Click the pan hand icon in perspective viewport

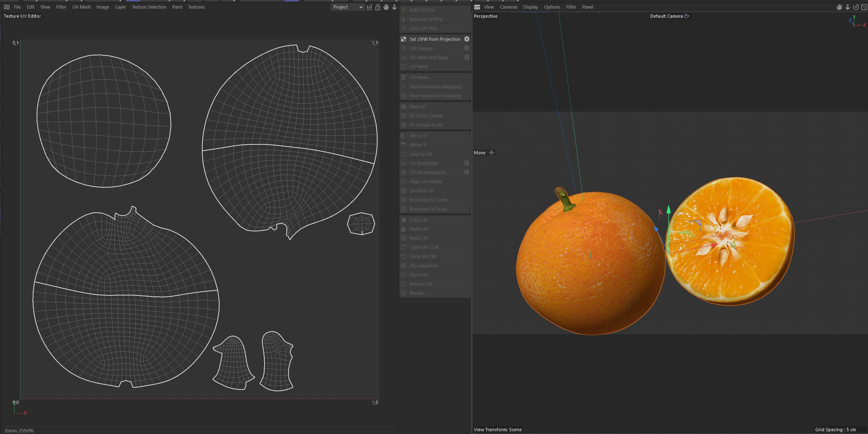(x=839, y=7)
